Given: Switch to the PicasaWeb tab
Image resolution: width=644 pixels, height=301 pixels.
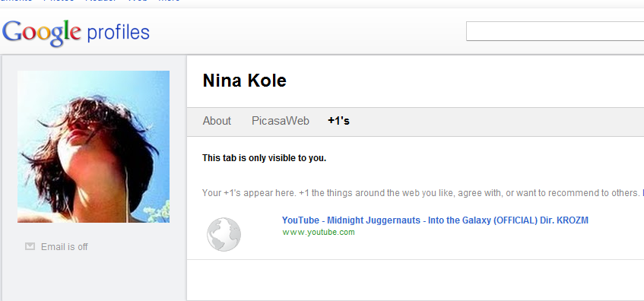Looking at the screenshot, I should coord(281,121).
